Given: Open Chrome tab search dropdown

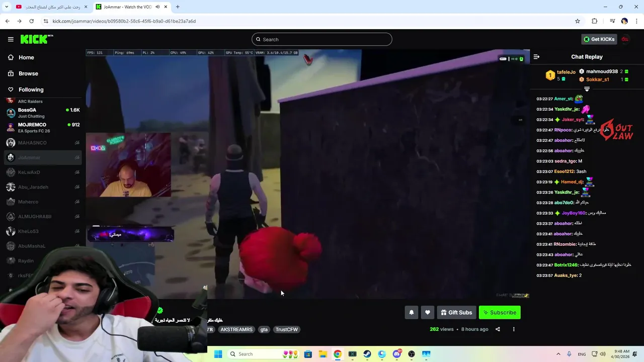Looking at the screenshot, I should 7,7.
